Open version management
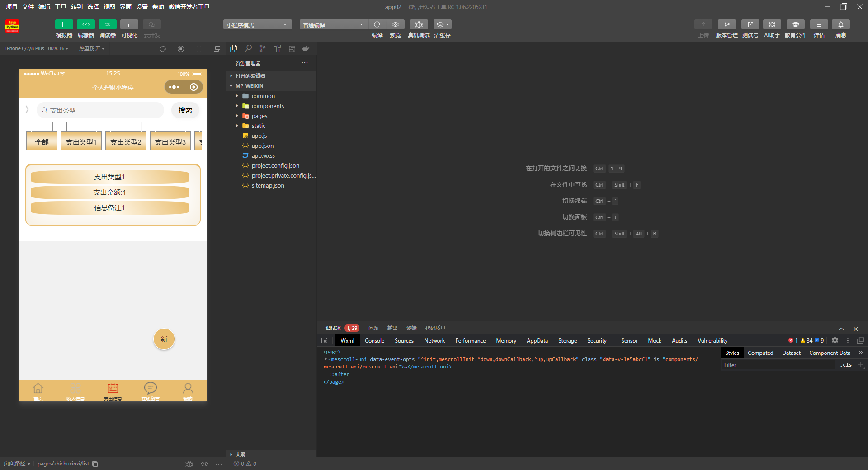Viewport: 868px width, 470px height. 726,24
